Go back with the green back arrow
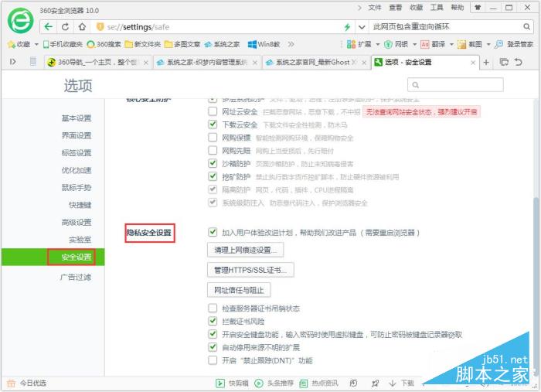The image size is (541, 392). [49, 26]
